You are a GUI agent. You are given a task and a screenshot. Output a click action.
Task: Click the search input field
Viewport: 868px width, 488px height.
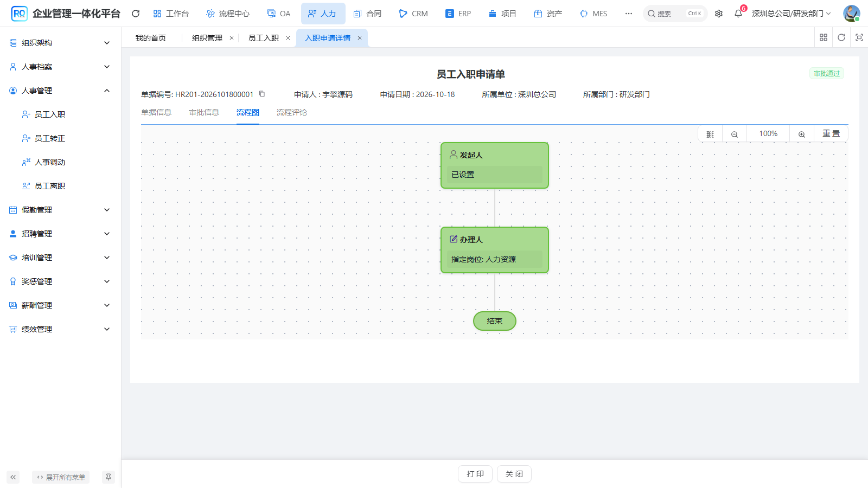pos(675,14)
